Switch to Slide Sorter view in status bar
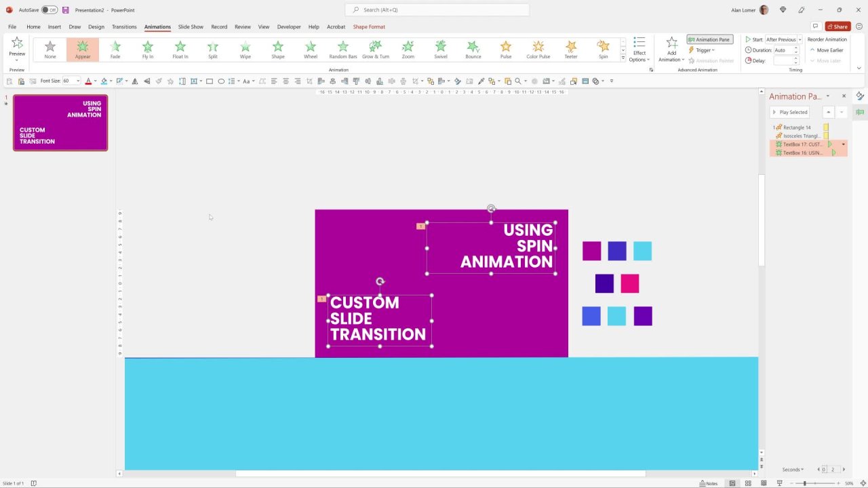This screenshot has width=868, height=488. tap(748, 483)
